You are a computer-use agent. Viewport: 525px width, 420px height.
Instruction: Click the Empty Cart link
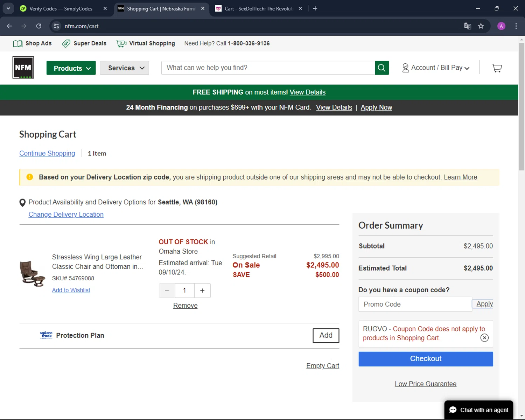pyautogui.click(x=323, y=366)
